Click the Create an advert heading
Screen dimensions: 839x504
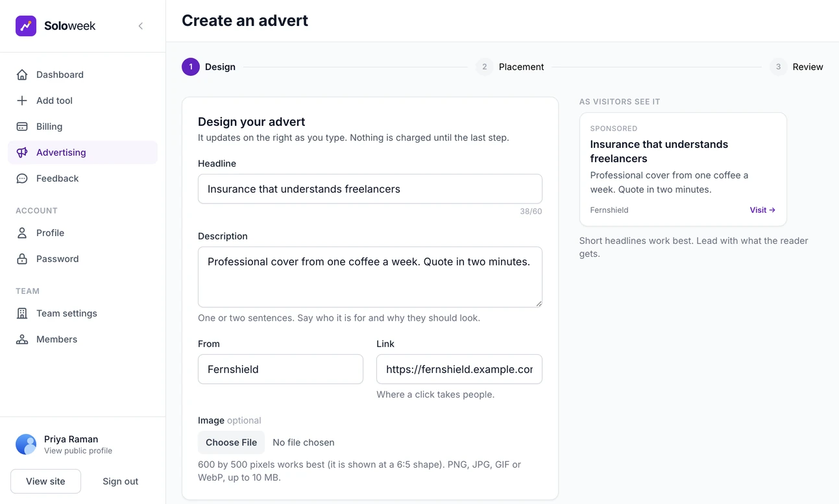245,21
